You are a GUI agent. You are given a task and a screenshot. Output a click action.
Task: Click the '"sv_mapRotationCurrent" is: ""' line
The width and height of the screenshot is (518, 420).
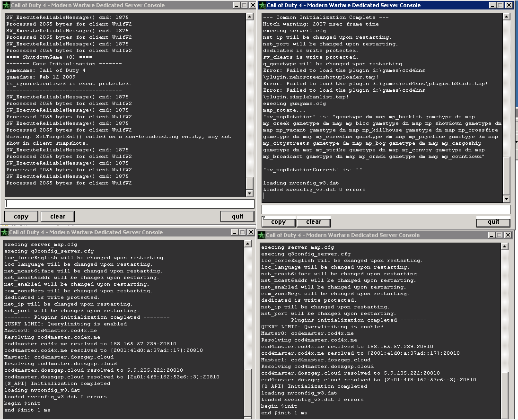pyautogui.click(x=313, y=170)
